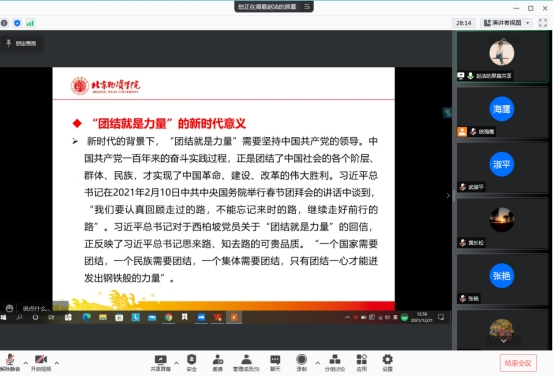
Task: Expand the video options arrow
Action: point(57,363)
